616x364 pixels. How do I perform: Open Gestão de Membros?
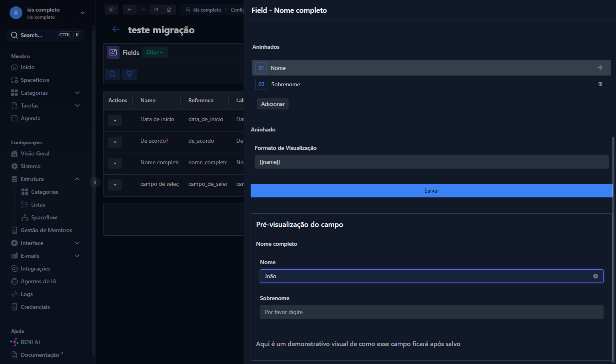tap(46, 230)
